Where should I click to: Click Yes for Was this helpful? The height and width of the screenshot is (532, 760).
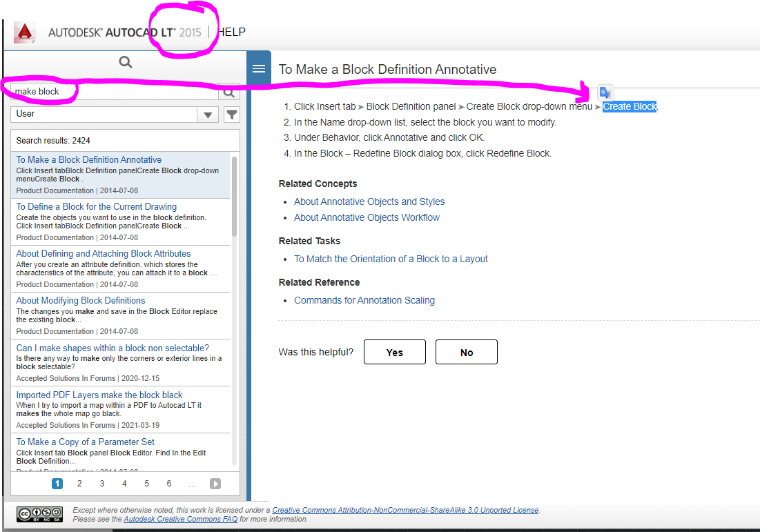[x=395, y=352]
